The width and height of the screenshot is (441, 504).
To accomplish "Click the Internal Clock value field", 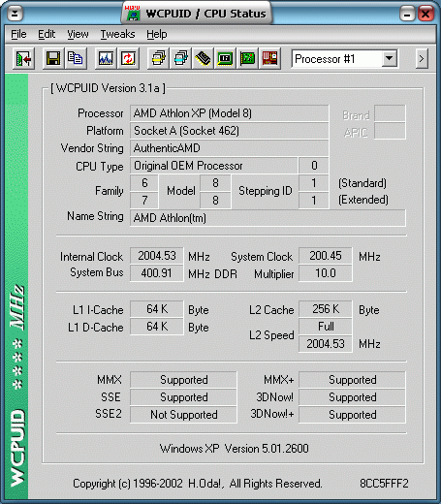I will [x=157, y=256].
